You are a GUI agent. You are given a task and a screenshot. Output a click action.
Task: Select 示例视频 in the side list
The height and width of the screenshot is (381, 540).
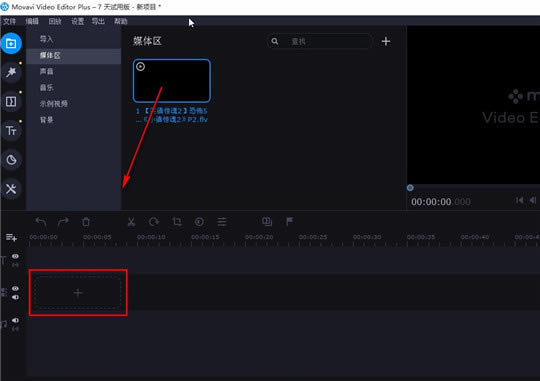(74, 104)
